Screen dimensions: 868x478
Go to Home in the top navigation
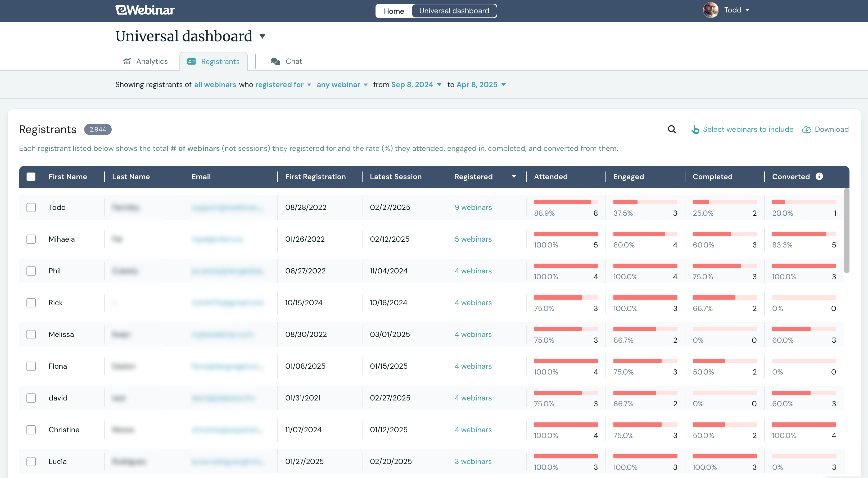(x=394, y=11)
